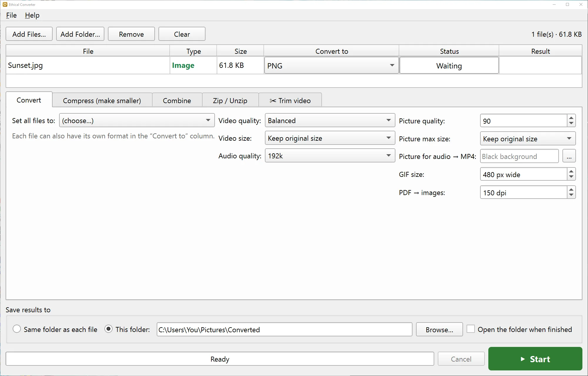Decrease PDF to images dpi down arrow

[x=571, y=195]
